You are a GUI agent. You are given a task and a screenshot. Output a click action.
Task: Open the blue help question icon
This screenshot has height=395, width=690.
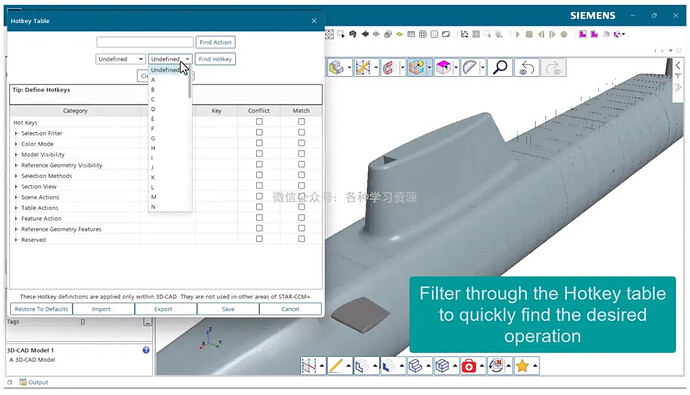point(146,350)
